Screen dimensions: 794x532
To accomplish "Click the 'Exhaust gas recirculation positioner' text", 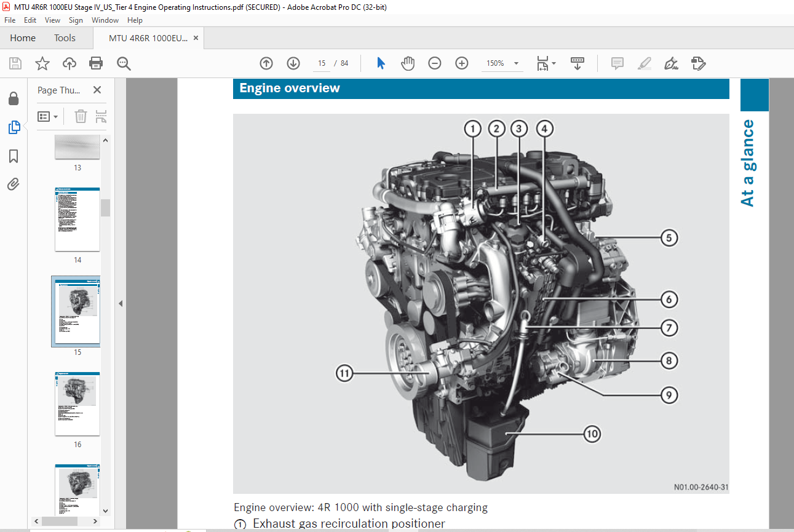I will [x=349, y=524].
